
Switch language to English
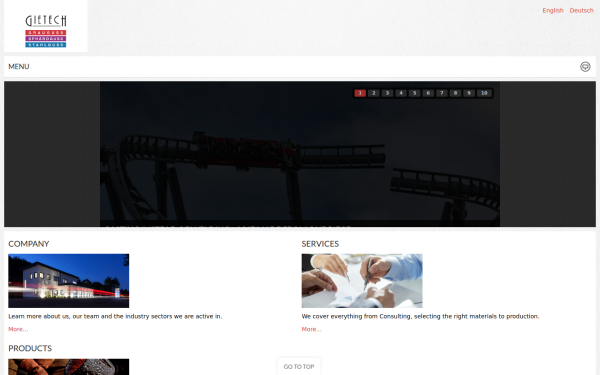click(x=553, y=10)
